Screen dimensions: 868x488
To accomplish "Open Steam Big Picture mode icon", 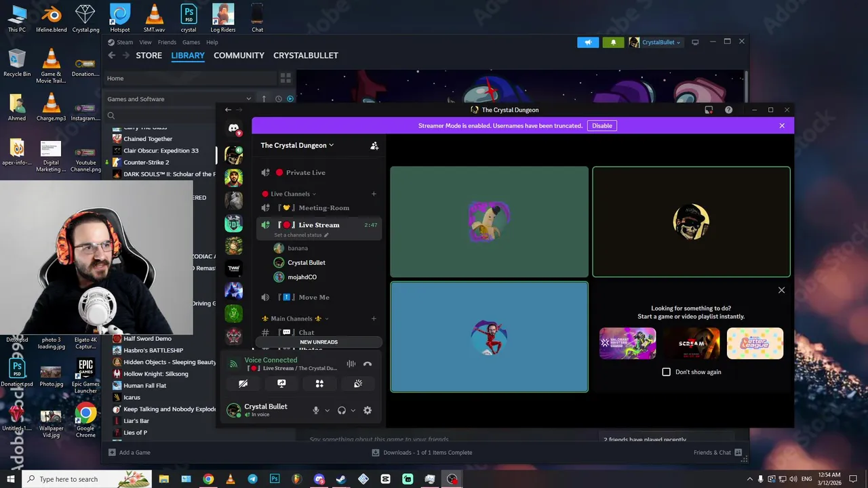I will point(695,42).
